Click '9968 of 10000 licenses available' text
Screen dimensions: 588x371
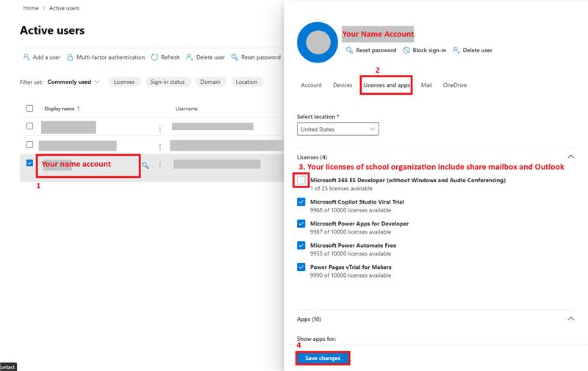pyautogui.click(x=351, y=210)
